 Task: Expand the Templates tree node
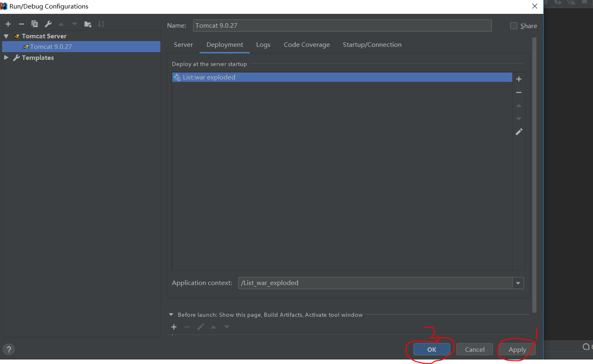pos(6,57)
